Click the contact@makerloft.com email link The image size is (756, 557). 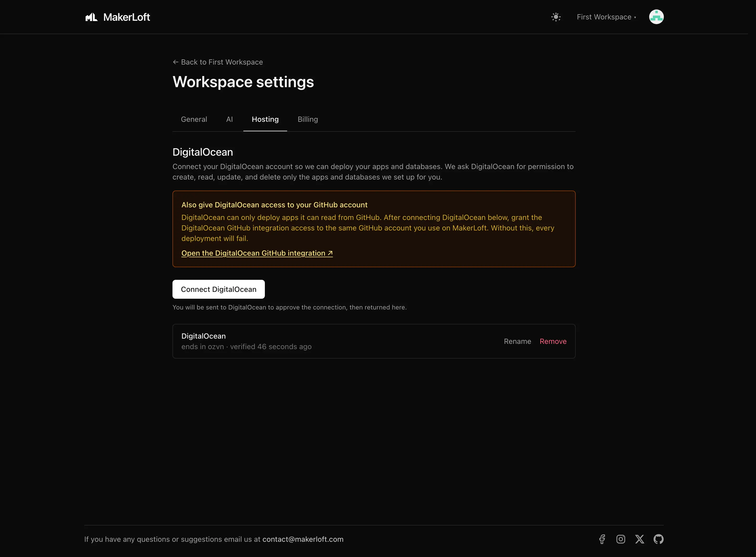303,539
